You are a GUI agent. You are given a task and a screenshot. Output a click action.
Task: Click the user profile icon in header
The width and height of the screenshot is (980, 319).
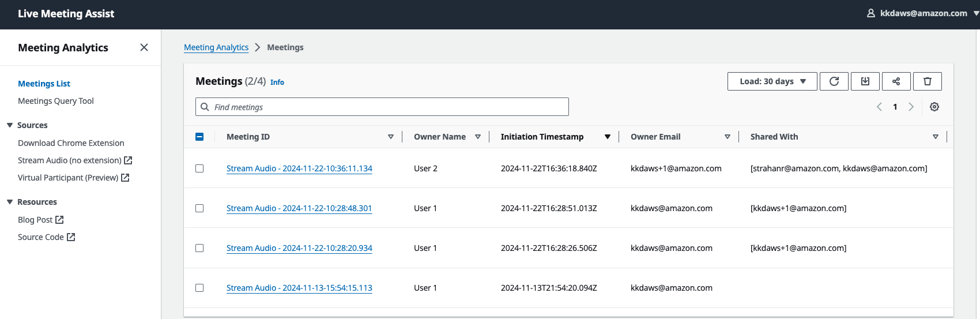click(x=871, y=13)
